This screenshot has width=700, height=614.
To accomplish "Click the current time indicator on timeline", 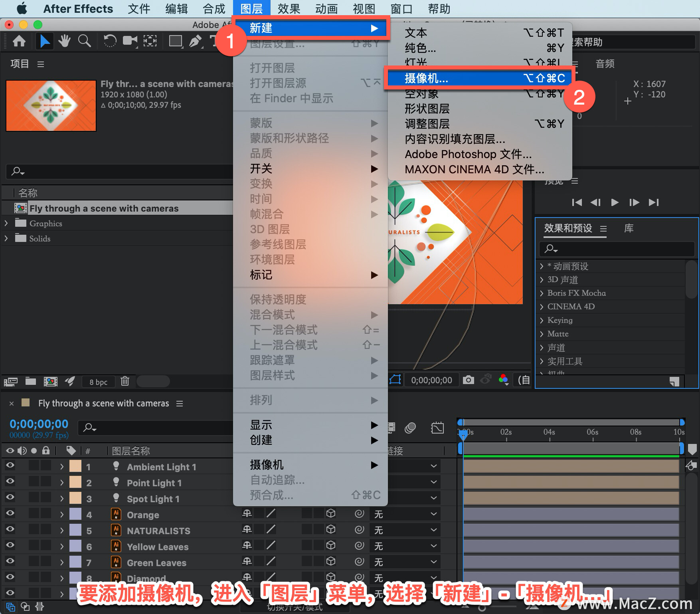I will point(463,434).
